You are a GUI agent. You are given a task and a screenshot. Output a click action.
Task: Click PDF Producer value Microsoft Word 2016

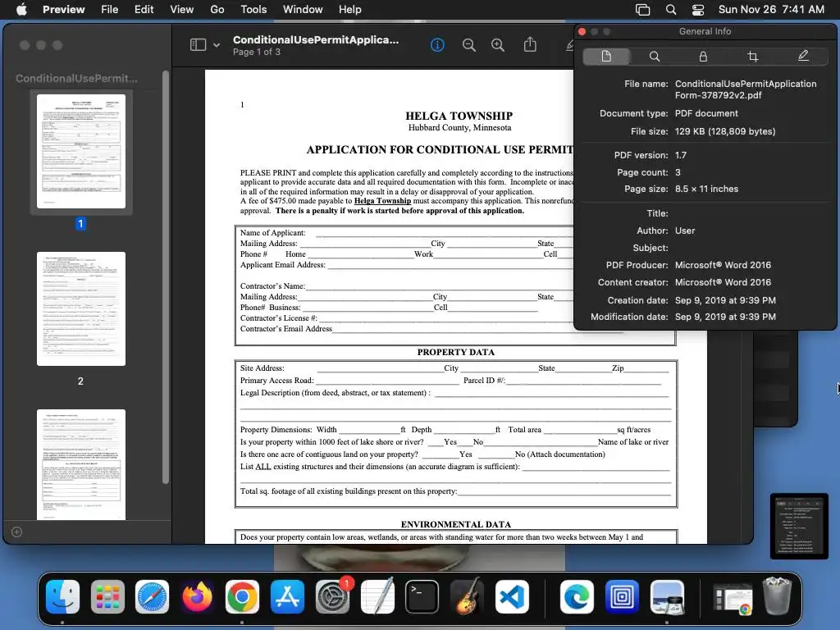723,265
